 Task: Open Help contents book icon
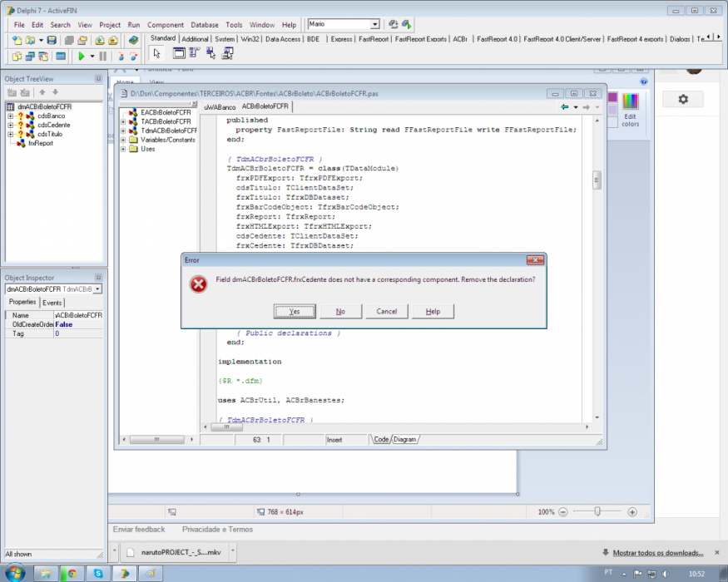134,41
